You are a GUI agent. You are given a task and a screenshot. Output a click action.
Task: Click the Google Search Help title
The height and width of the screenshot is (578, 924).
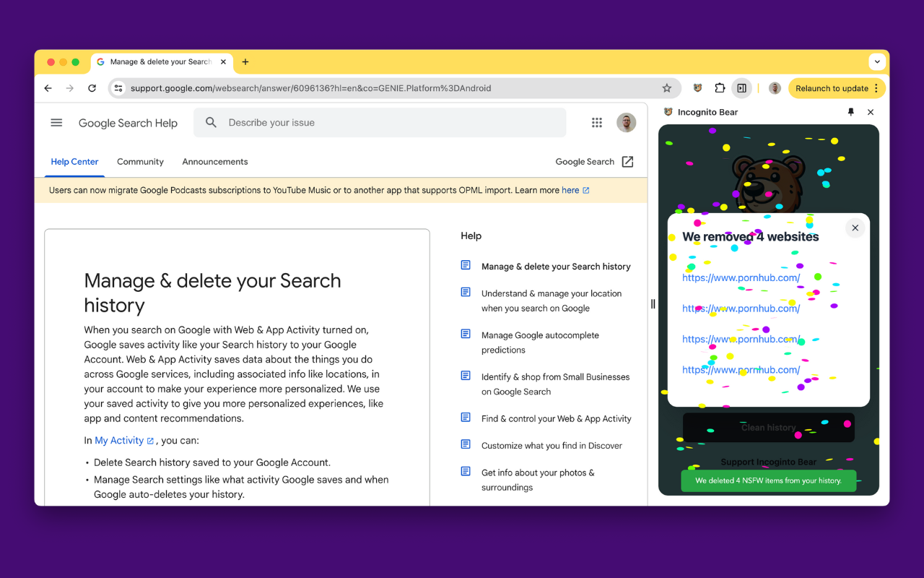tap(128, 123)
